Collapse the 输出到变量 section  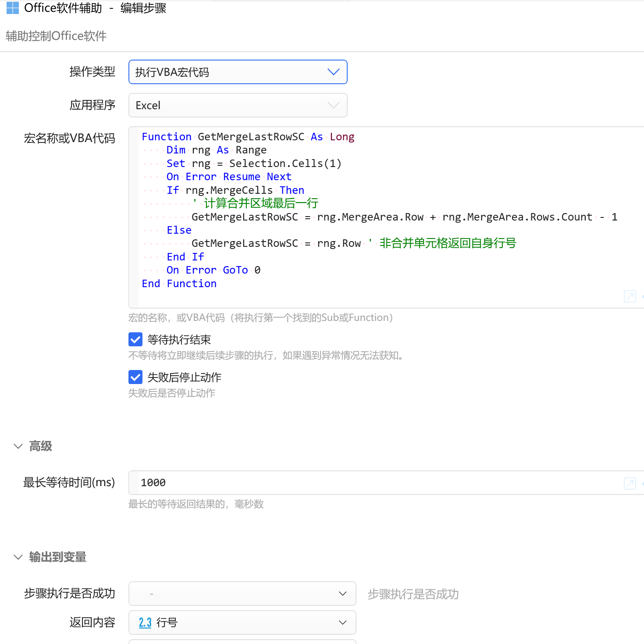pyautogui.click(x=18, y=557)
